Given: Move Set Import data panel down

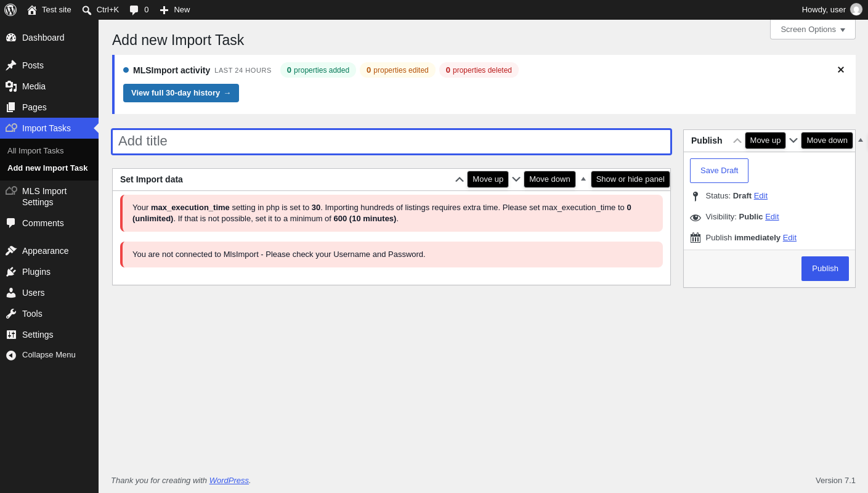Looking at the screenshot, I should pyautogui.click(x=516, y=179).
